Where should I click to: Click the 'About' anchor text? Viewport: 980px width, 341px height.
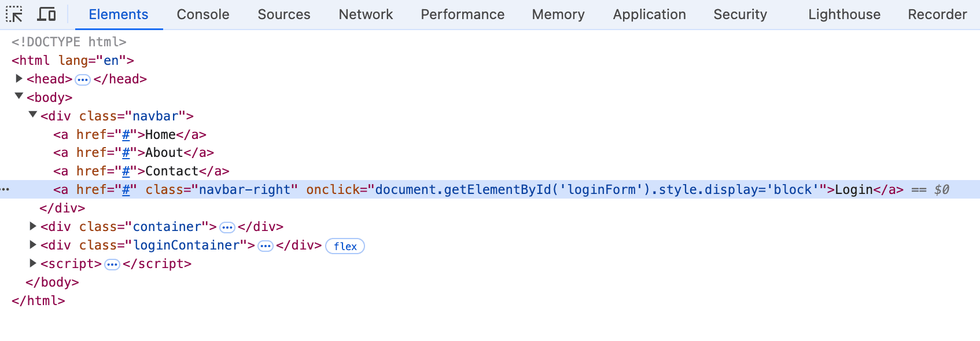pyautogui.click(x=164, y=153)
